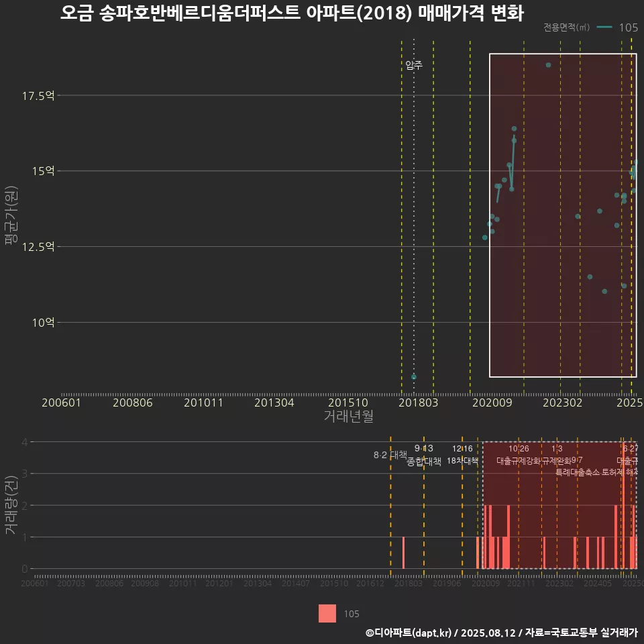Select the lone volume bar before 201803
Screen dimensions: 644x644
(x=403, y=553)
